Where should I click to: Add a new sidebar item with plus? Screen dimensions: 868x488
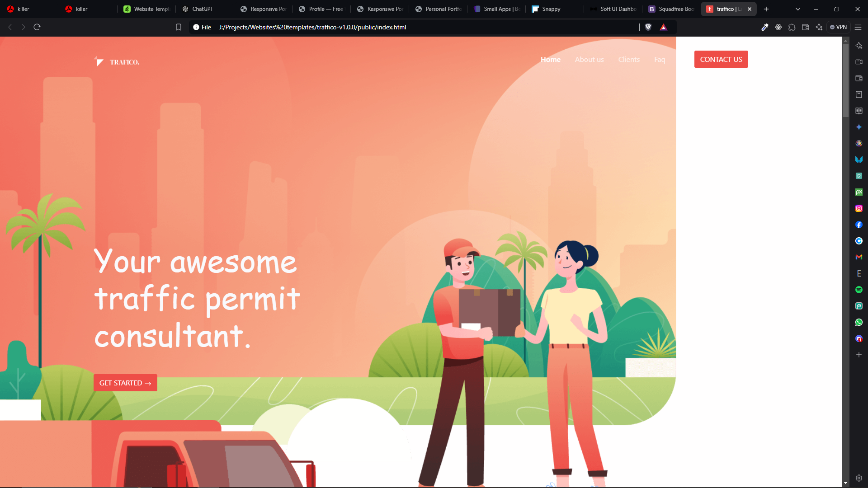pos(859,355)
